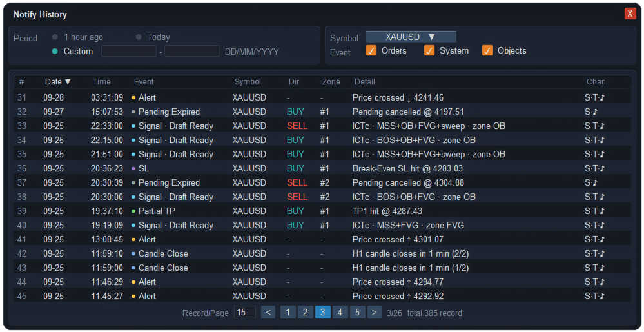
Task: Click the channel icons in row 45
Action: [x=595, y=296]
